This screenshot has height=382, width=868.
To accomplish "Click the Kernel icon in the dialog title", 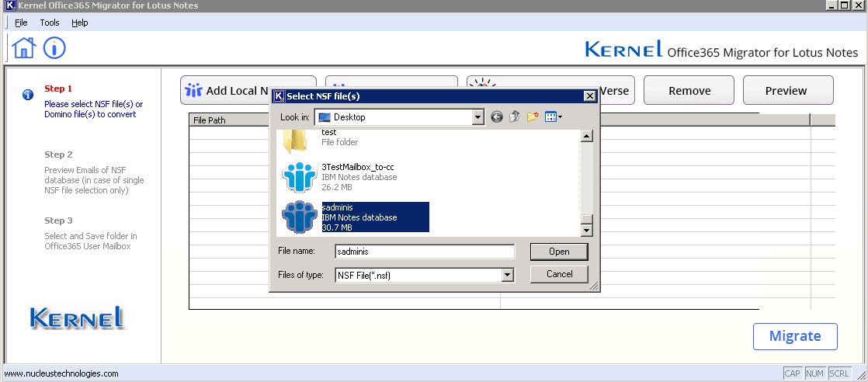I will pyautogui.click(x=279, y=96).
